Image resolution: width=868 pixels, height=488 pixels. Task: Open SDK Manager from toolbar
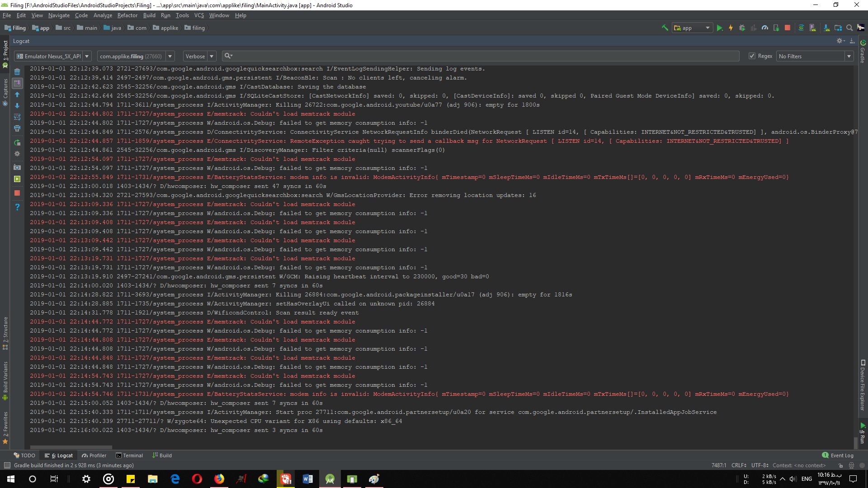pos(826,28)
